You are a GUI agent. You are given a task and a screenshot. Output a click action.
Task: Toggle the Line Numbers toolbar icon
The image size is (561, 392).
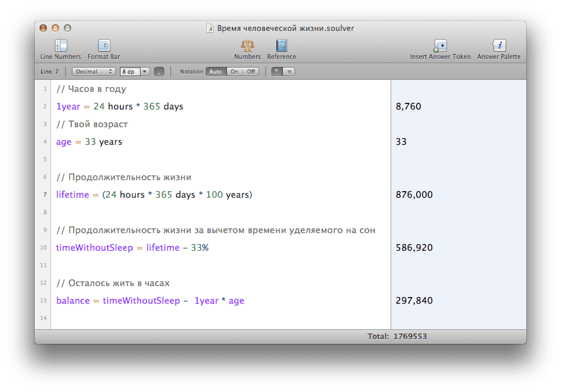point(60,46)
